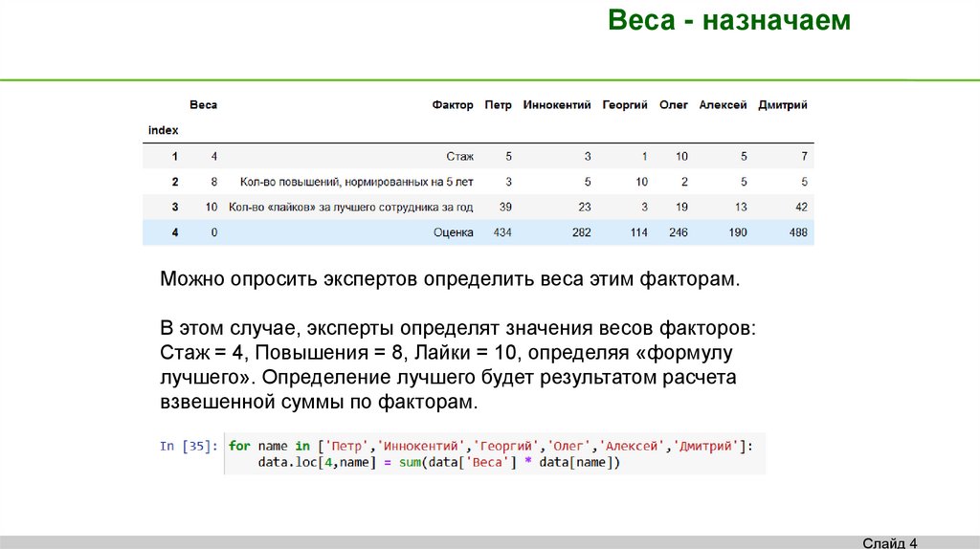Click Алексей's повышений value "5"
The image size is (980, 549).
[x=744, y=182]
